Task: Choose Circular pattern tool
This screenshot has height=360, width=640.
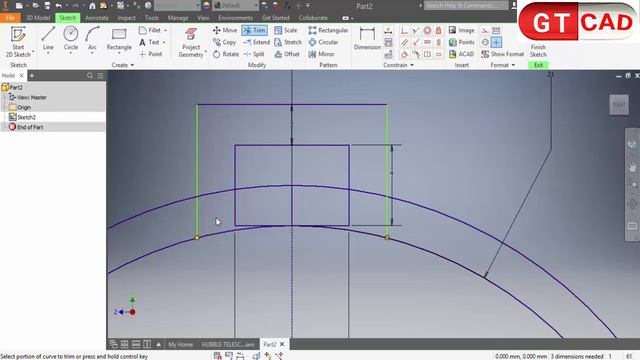Action: click(x=323, y=42)
